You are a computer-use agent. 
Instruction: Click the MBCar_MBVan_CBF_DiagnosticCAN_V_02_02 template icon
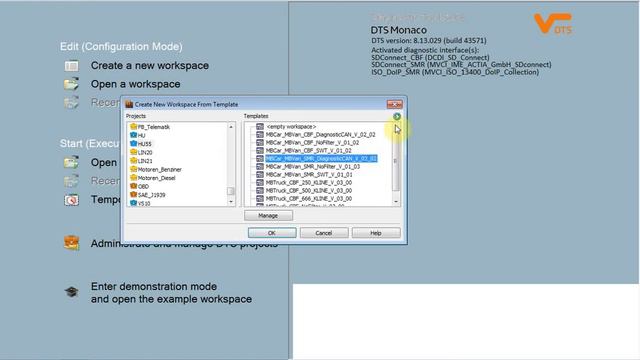click(x=260, y=134)
